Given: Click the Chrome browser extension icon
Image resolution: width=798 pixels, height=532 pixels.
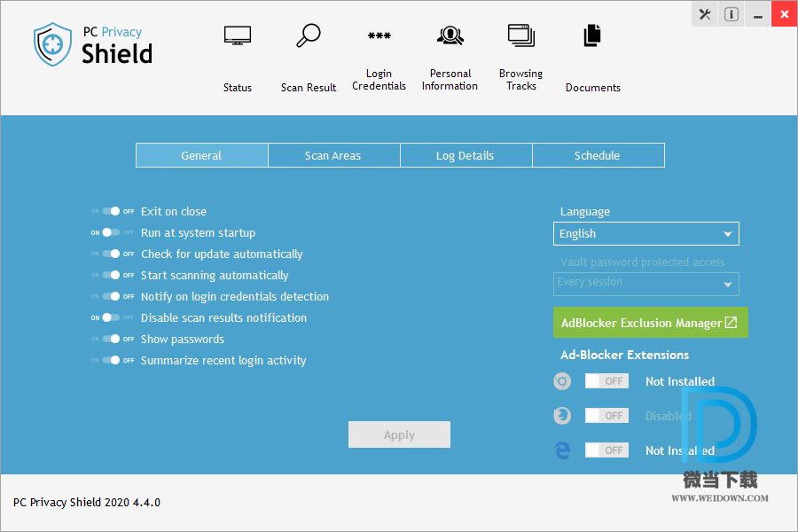Looking at the screenshot, I should click(562, 381).
